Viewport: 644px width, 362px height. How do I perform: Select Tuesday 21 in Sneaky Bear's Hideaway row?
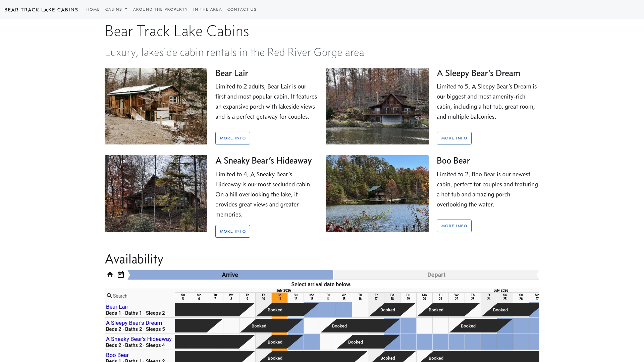tap(440, 342)
